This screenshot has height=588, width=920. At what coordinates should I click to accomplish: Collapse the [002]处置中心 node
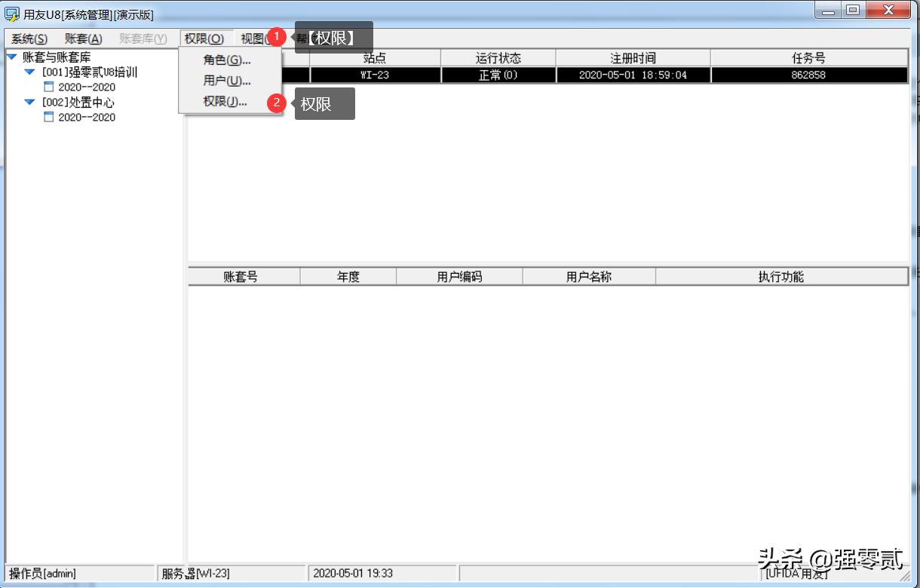click(29, 103)
